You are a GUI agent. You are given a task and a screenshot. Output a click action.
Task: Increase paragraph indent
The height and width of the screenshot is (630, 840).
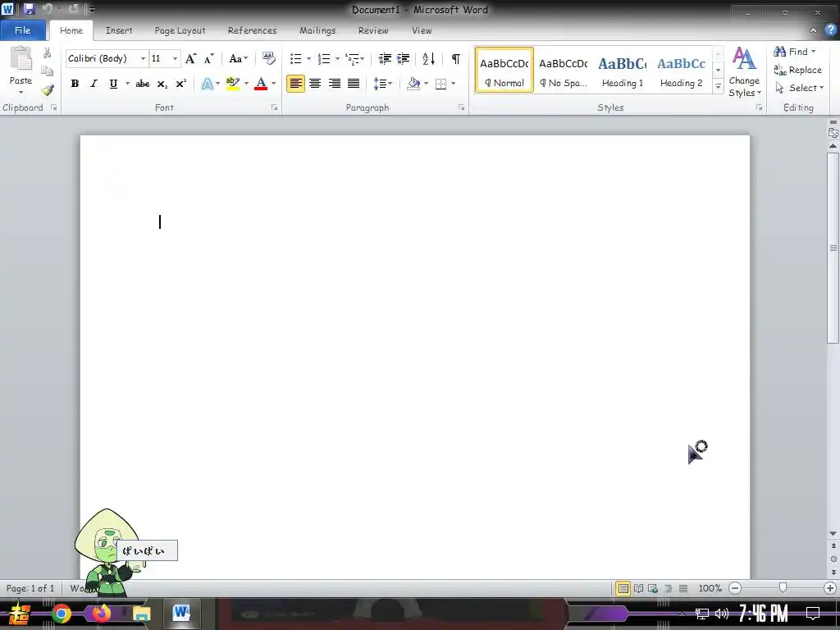click(404, 58)
